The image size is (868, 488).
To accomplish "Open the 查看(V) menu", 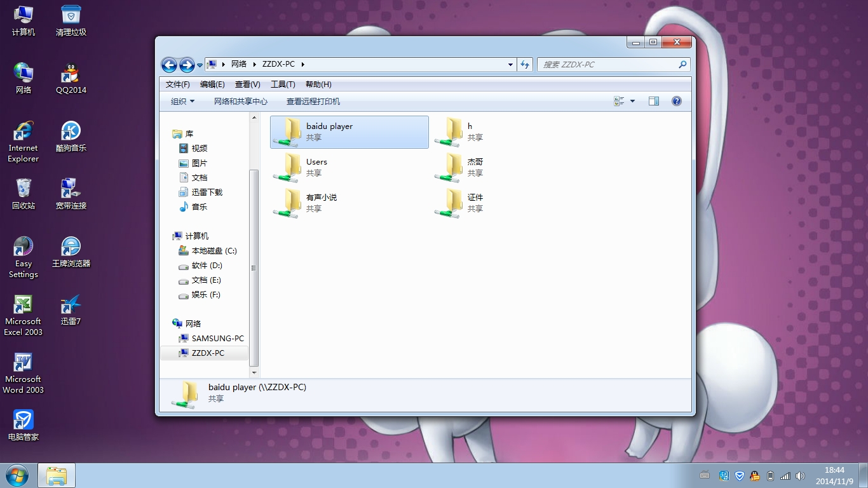I will click(x=247, y=84).
